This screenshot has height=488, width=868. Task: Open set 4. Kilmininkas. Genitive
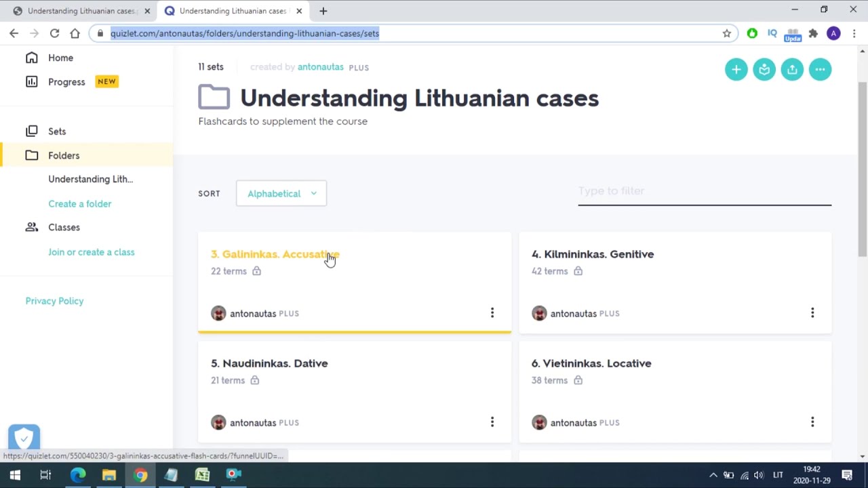tap(593, 254)
